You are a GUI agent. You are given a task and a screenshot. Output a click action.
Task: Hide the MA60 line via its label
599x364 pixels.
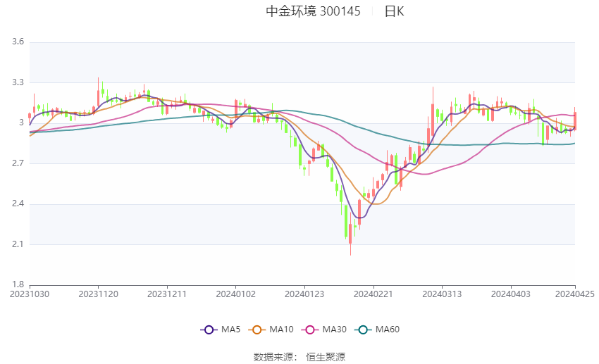click(388, 330)
